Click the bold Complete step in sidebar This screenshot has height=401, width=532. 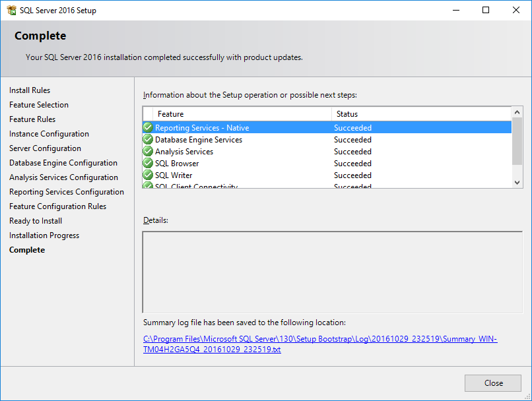(x=27, y=250)
